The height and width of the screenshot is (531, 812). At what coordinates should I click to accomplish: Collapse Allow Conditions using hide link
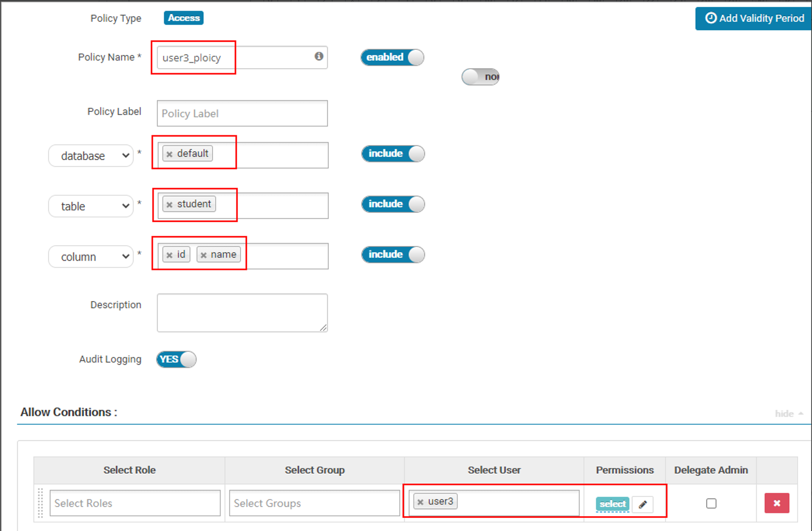click(789, 414)
